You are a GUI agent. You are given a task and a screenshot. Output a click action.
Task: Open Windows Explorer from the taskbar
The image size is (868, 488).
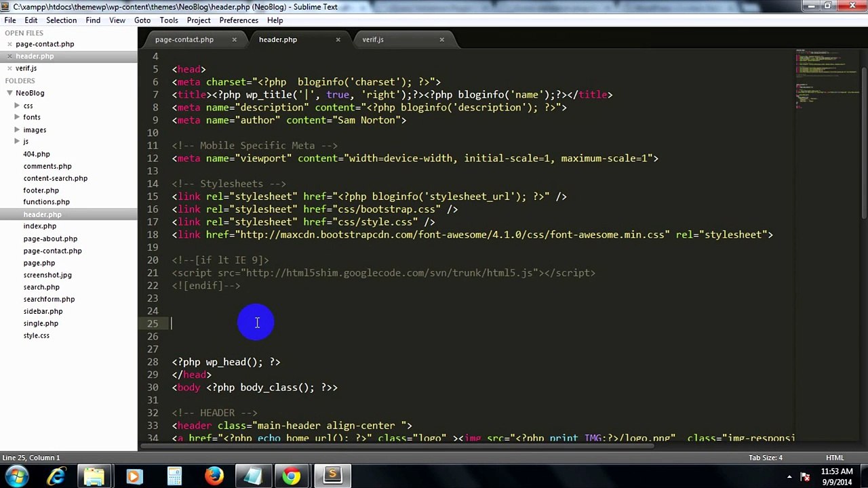click(x=94, y=476)
